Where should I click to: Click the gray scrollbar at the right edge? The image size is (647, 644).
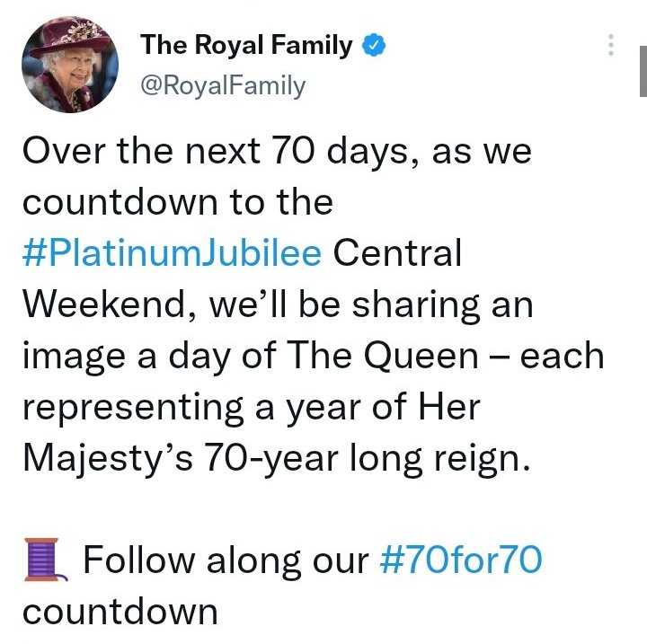643,67
